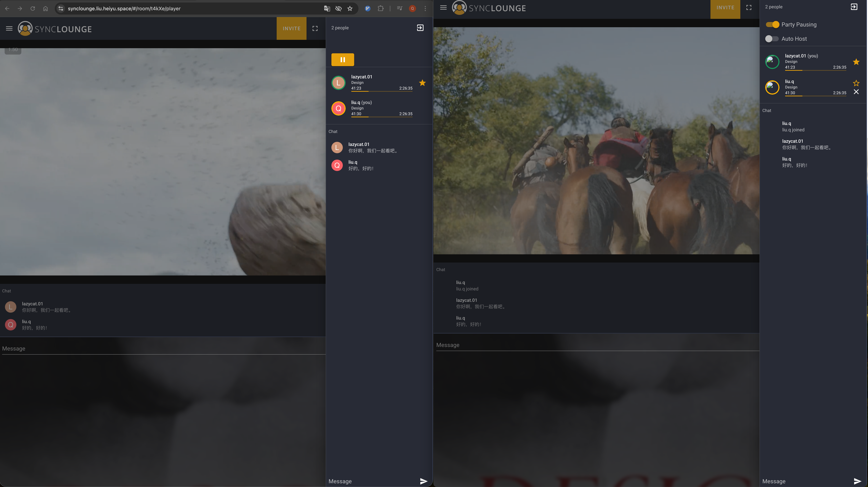Click 'liu.q joined' in right sidebar chat
The height and width of the screenshot is (487, 868).
click(x=793, y=130)
